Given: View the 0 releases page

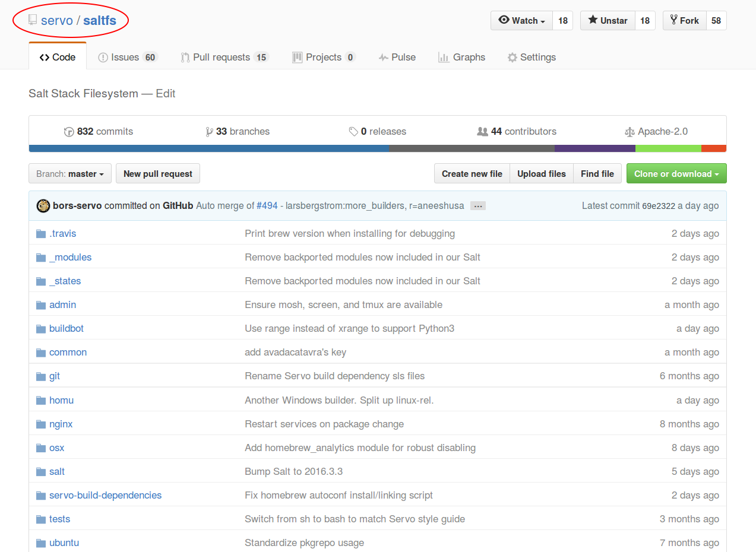Looking at the screenshot, I should (378, 132).
